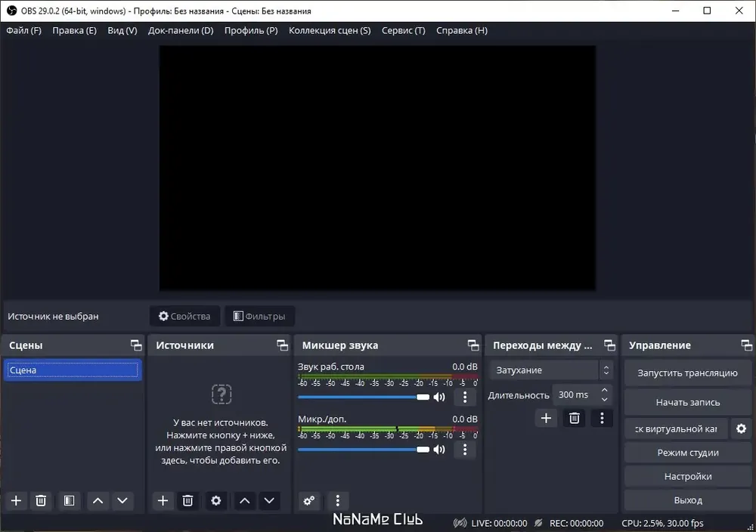Add a new scene with the plus icon

[x=16, y=501]
